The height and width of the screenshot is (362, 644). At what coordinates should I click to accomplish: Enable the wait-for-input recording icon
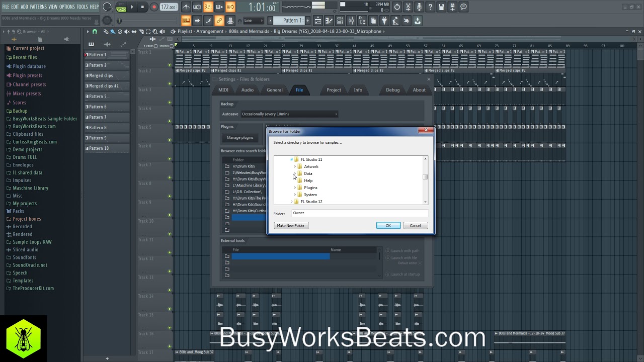[197, 7]
